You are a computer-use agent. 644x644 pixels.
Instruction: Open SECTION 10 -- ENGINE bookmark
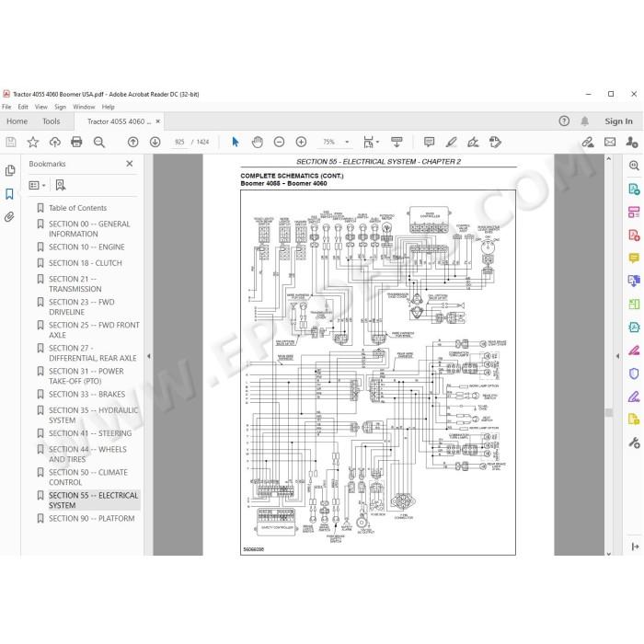(x=86, y=247)
